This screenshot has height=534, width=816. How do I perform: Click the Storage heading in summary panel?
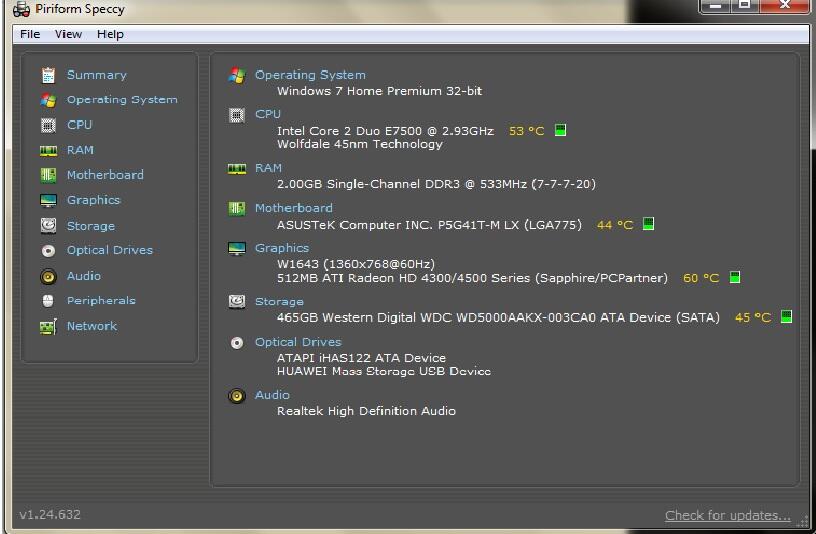point(279,302)
